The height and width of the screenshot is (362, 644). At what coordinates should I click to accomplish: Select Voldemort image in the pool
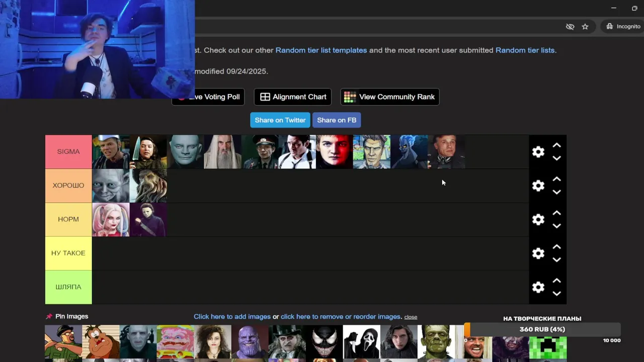point(138,342)
